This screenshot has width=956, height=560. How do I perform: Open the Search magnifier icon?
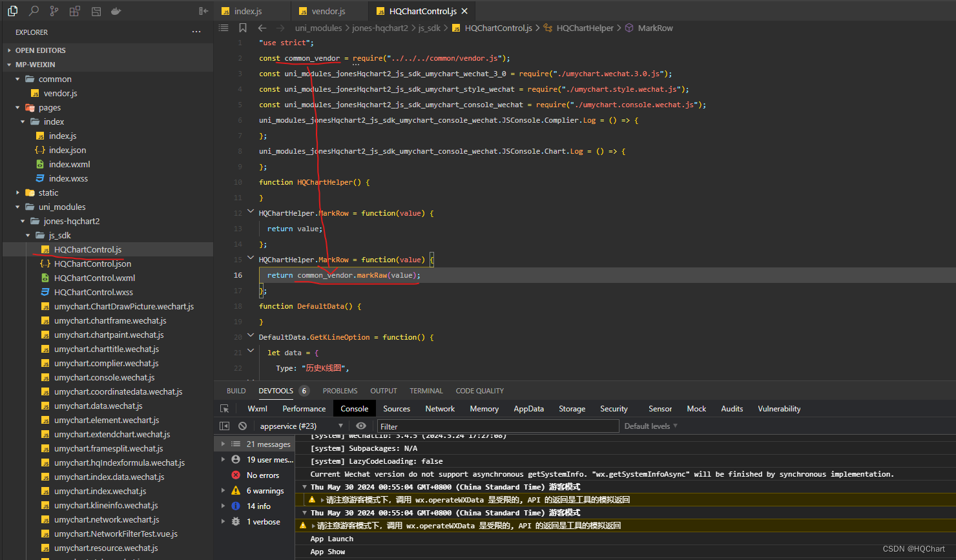tap(34, 11)
